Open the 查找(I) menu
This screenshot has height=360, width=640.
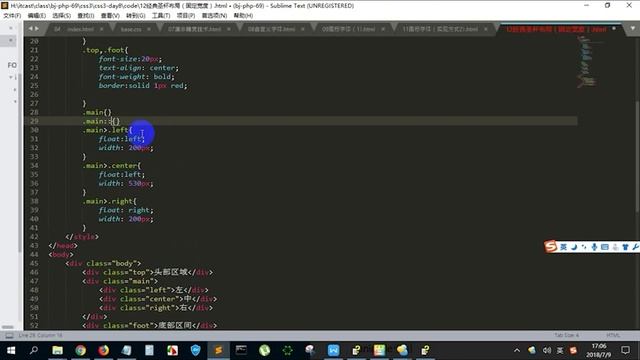[x=86, y=16]
